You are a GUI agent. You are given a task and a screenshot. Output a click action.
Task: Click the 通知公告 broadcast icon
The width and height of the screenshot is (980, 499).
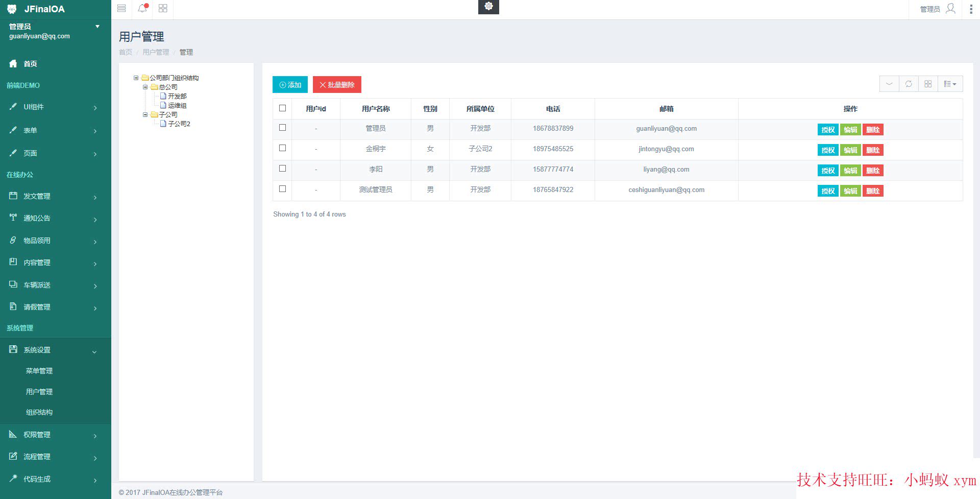(x=13, y=218)
